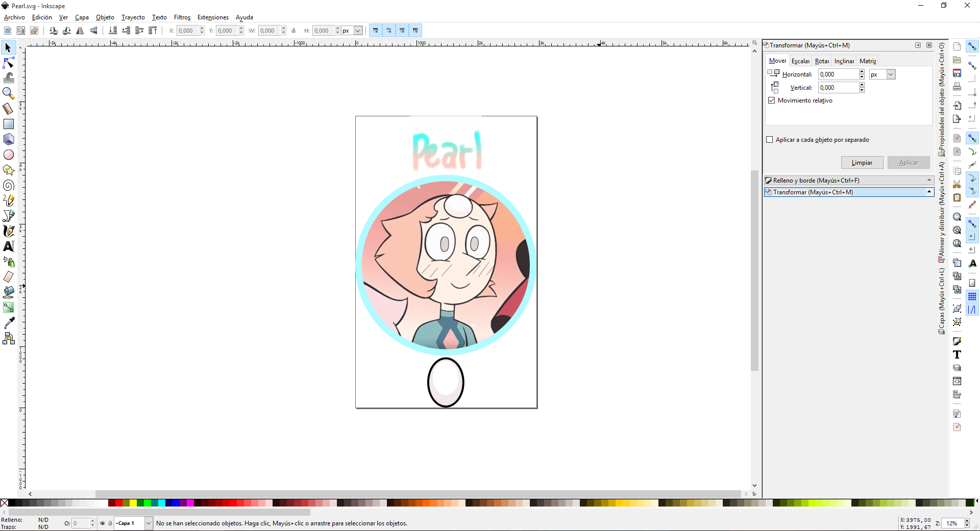Select the 3D Box tool
This screenshot has height=531, width=980.
[8, 139]
